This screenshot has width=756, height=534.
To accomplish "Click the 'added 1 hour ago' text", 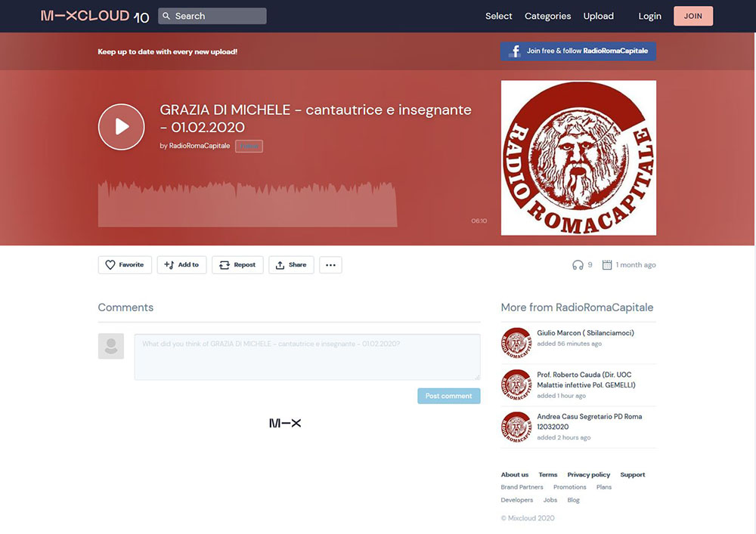I will [x=561, y=396].
